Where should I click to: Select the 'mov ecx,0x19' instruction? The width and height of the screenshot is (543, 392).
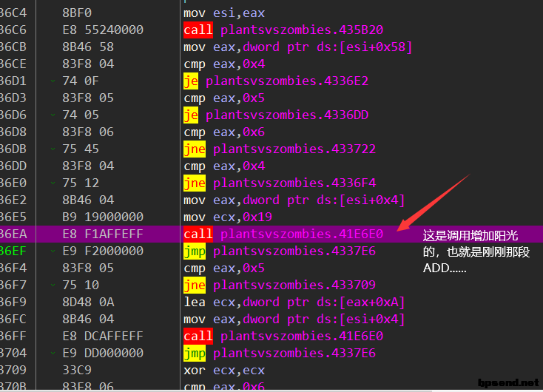(228, 217)
